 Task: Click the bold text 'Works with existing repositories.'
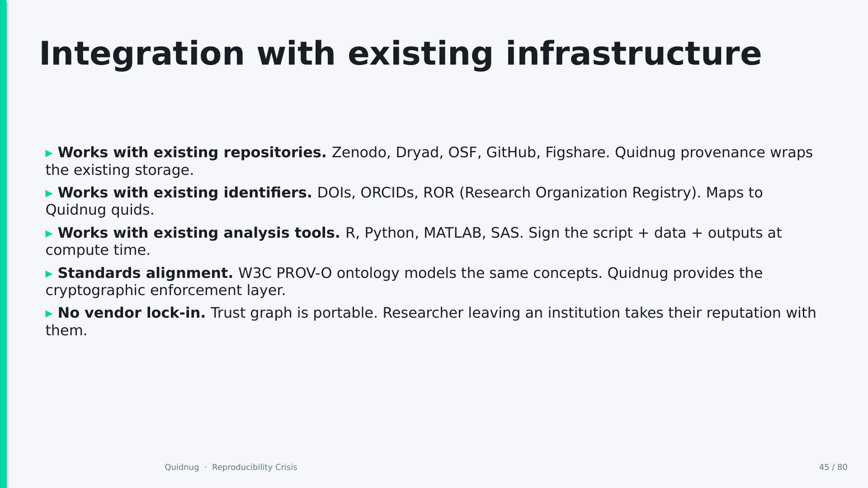click(x=192, y=153)
